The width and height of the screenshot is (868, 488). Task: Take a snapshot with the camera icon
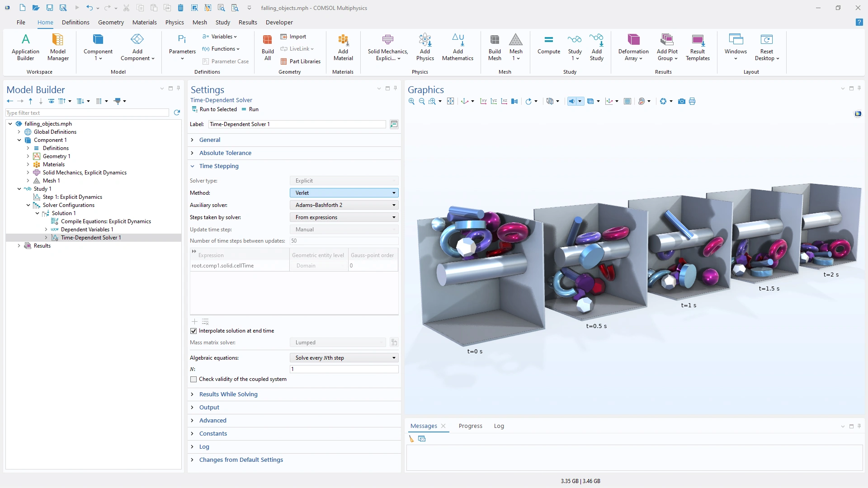pyautogui.click(x=682, y=102)
